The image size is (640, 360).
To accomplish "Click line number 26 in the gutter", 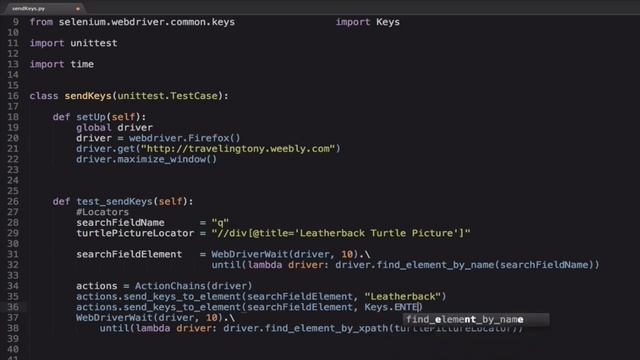I will pos(13,201).
